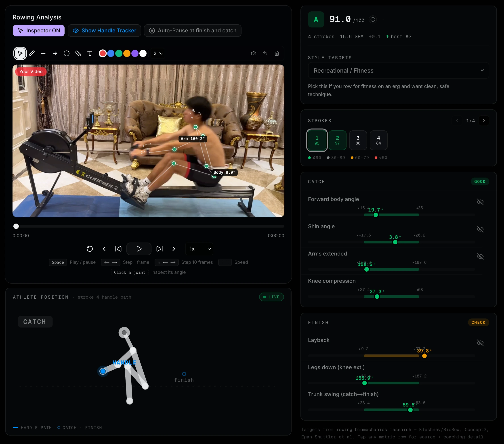Pick the purple color swatch
504x444 pixels.
pyautogui.click(x=135, y=53)
